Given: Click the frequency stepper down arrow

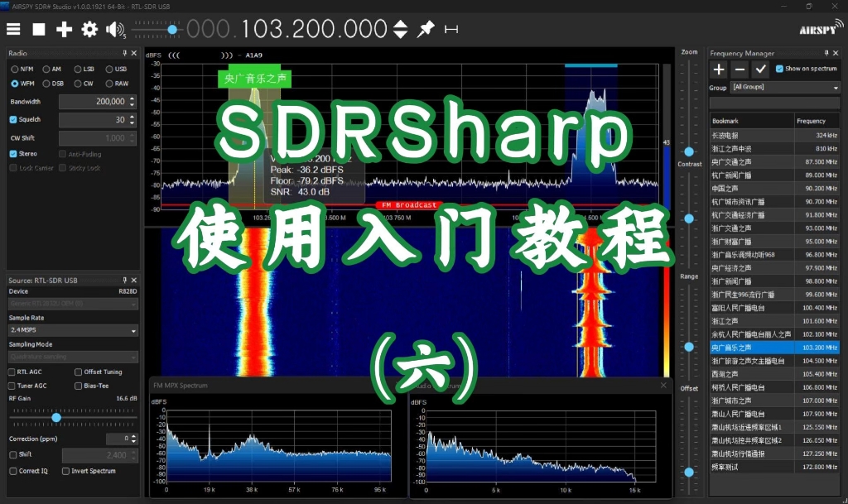Looking at the screenshot, I should (x=400, y=35).
